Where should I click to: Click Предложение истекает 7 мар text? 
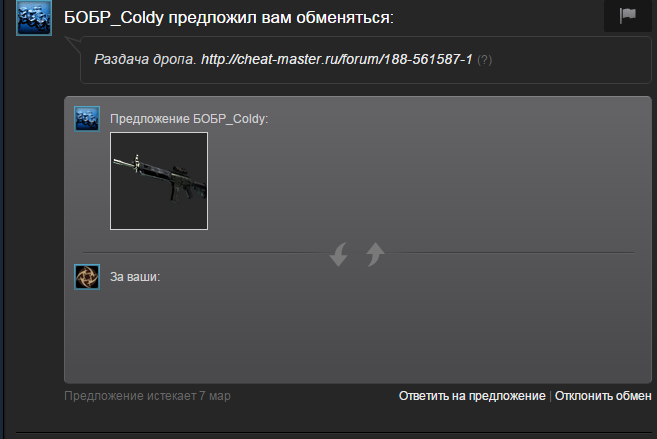(147, 396)
